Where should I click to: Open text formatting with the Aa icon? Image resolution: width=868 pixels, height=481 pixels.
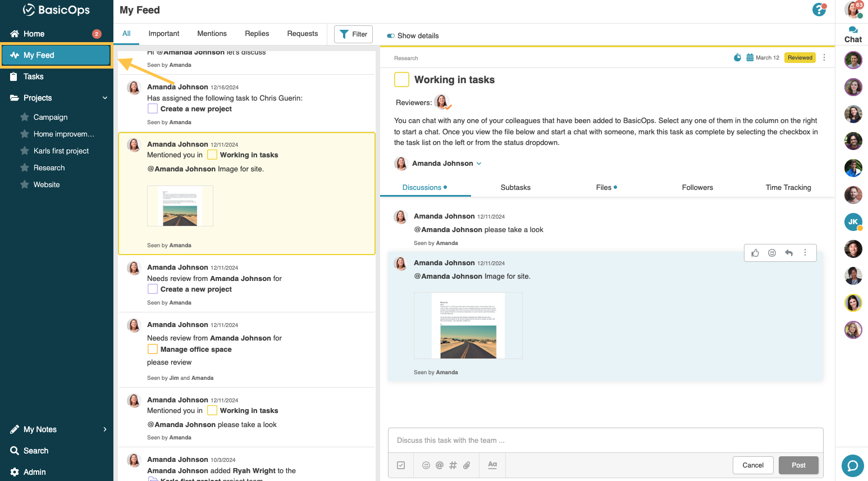point(492,465)
